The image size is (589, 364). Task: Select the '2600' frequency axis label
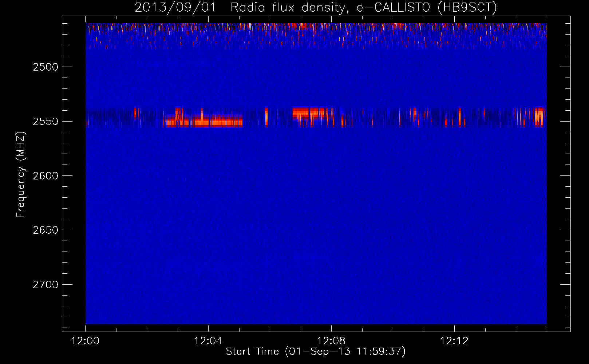click(46, 176)
